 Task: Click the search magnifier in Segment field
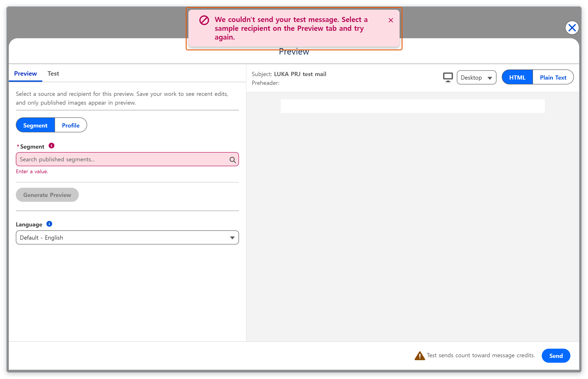233,160
